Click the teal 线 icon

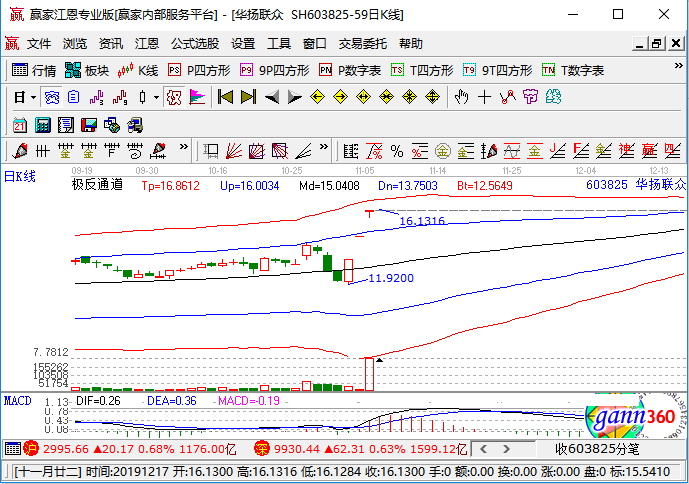tap(553, 97)
